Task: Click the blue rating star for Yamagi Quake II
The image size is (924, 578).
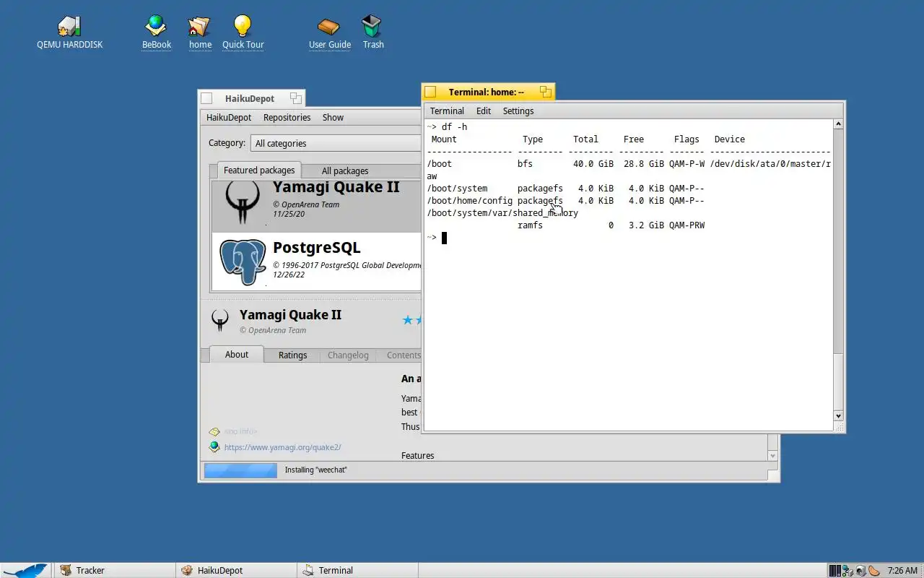Action: point(408,319)
